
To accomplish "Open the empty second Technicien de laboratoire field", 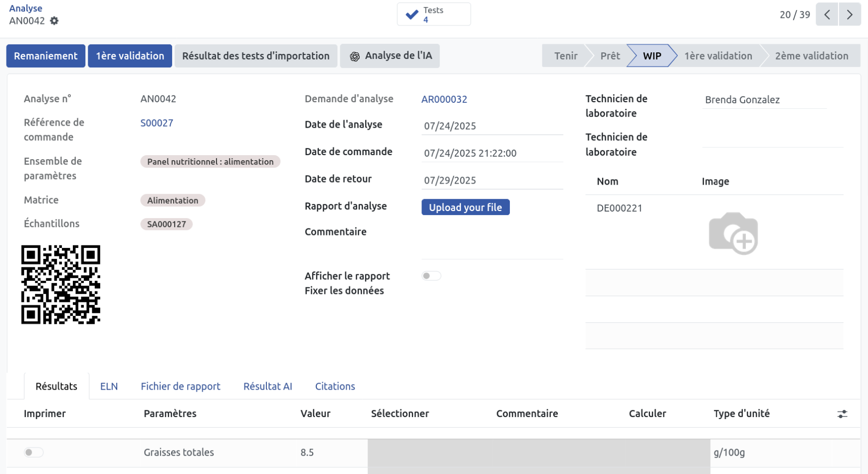I will [x=772, y=139].
